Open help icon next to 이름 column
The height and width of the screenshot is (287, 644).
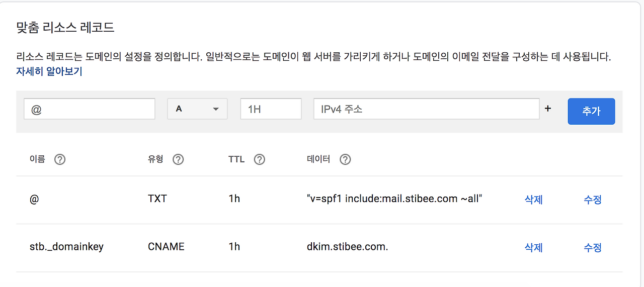[60, 160]
